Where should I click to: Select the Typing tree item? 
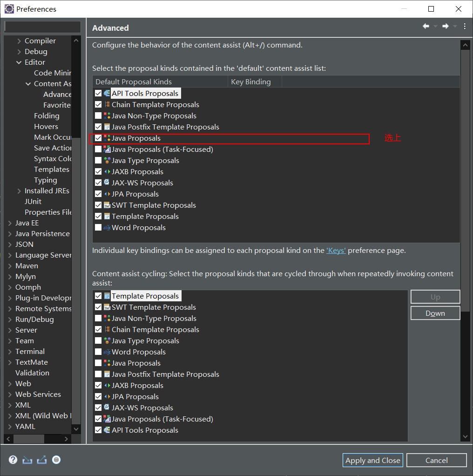coord(46,180)
